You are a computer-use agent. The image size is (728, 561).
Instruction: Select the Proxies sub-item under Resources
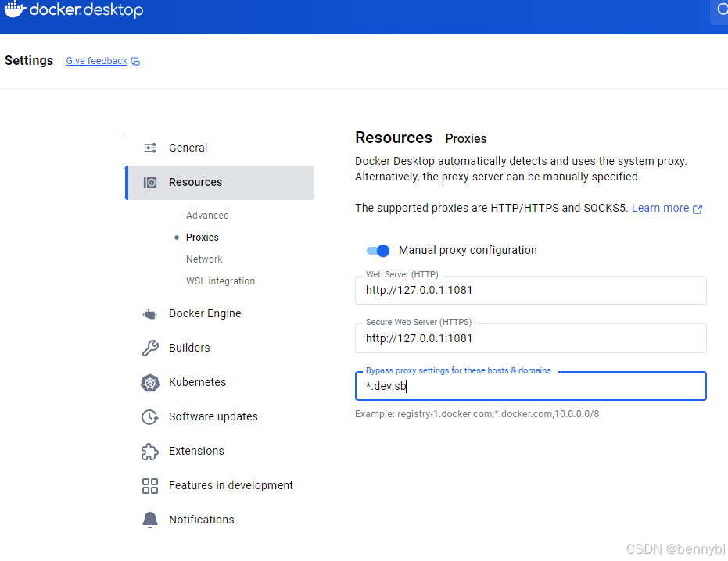point(202,238)
